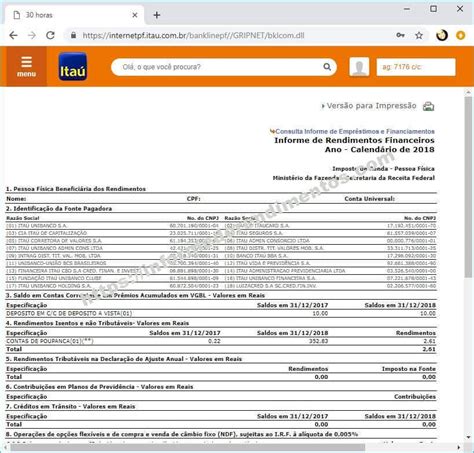Image resolution: width=474 pixels, height=453 pixels.
Task: Open 'Versão para Impressão' link
Action: pyautogui.click(x=371, y=106)
